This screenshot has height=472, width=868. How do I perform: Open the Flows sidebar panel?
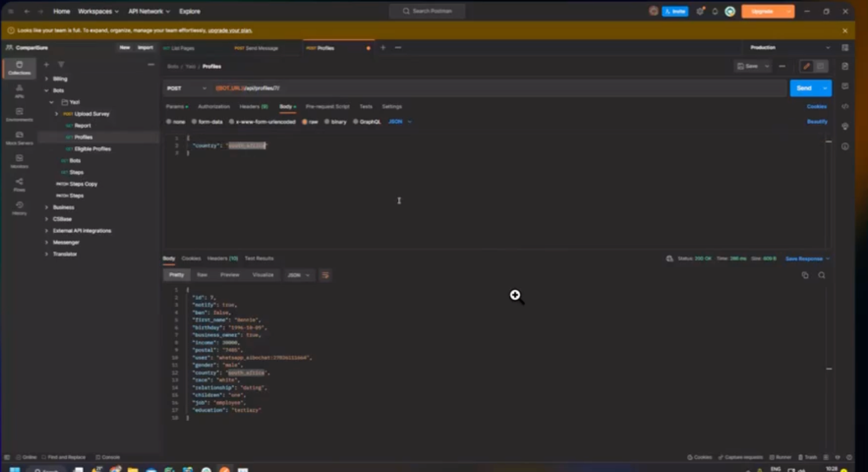coord(19,185)
